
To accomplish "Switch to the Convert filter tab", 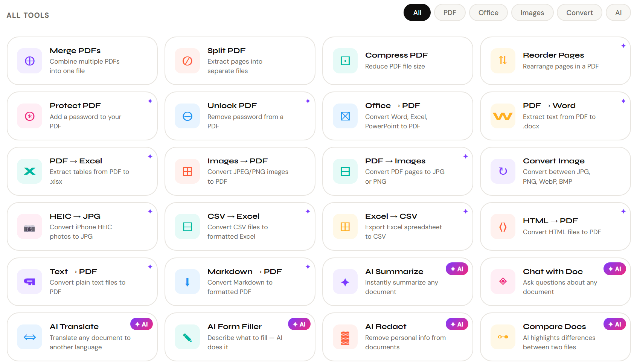I will tap(579, 12).
